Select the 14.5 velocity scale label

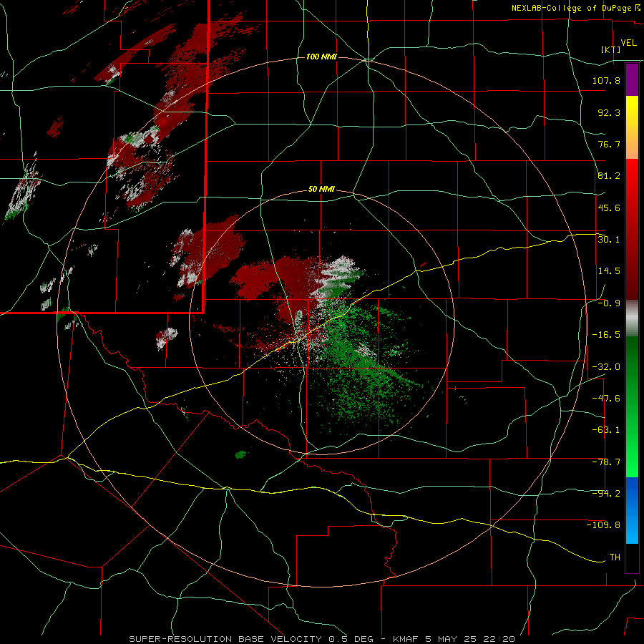pos(609,271)
